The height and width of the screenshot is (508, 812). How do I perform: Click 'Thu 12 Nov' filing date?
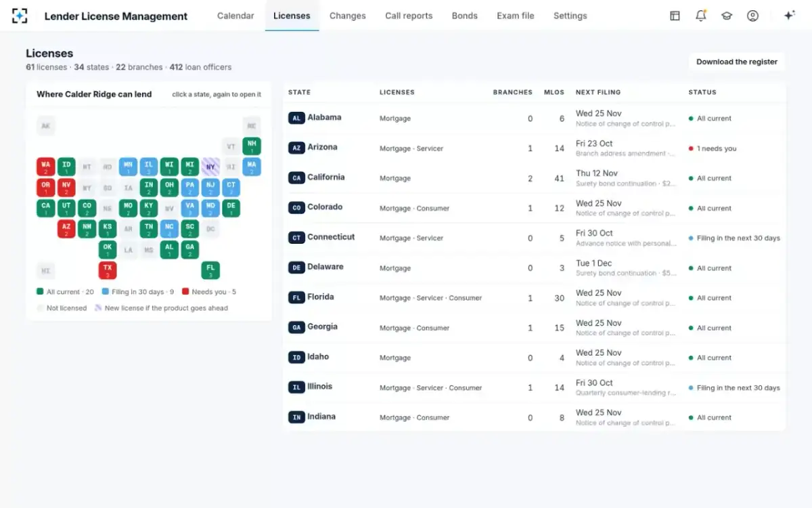(597, 173)
